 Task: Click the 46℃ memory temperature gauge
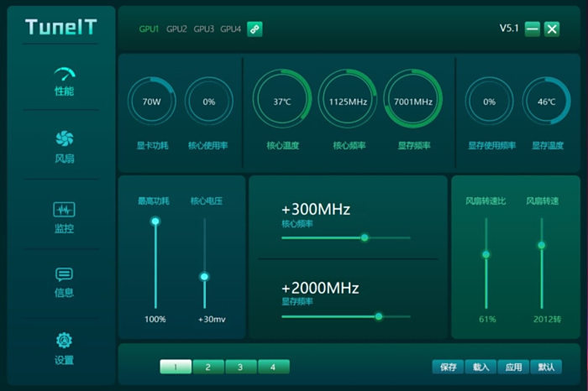[546, 102]
